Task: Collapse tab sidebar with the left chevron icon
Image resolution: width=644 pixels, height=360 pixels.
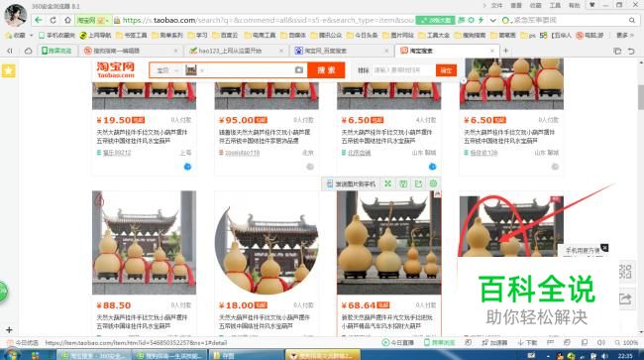Action: click(10, 51)
